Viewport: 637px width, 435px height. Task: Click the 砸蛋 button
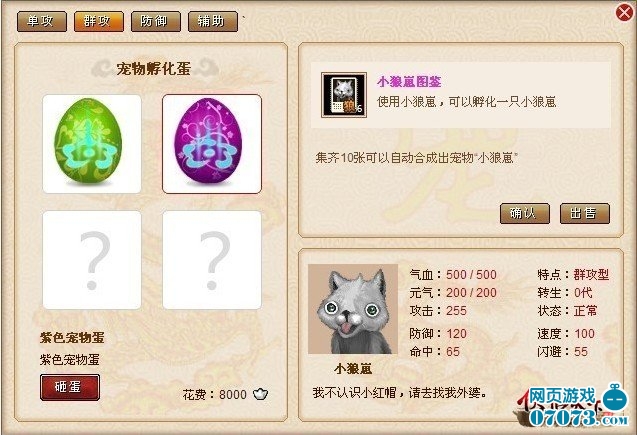tap(69, 387)
